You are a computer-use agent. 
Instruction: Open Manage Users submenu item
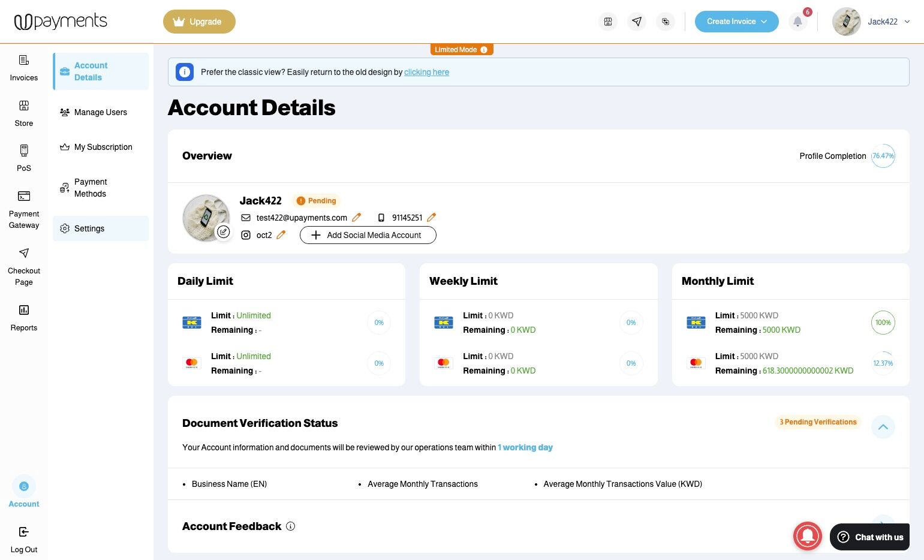[x=101, y=112]
